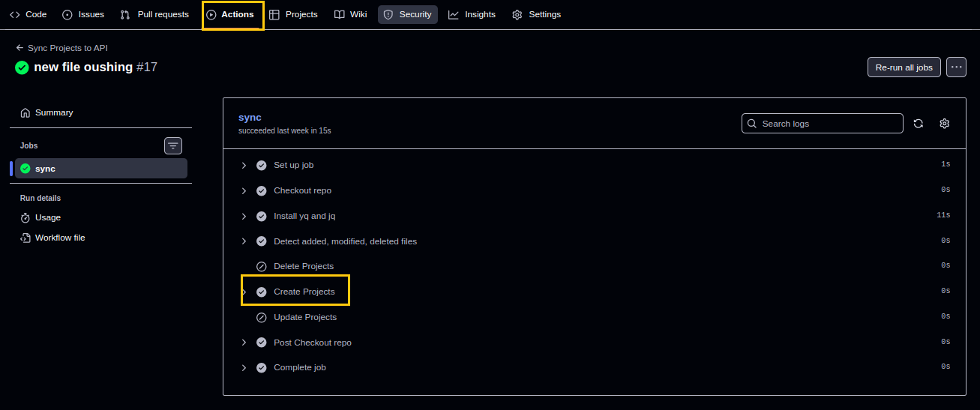The height and width of the screenshot is (410, 980).
Task: Click the refresh logs icon
Action: pos(918,124)
